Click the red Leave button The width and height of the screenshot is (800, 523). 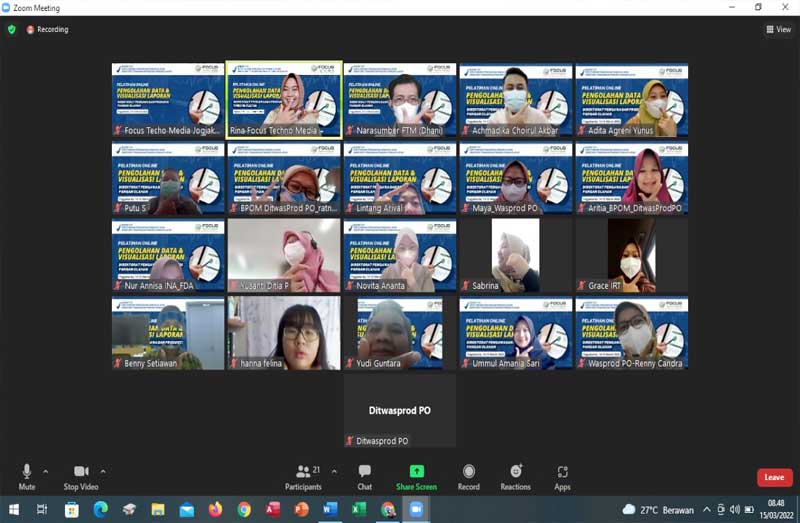point(773,478)
